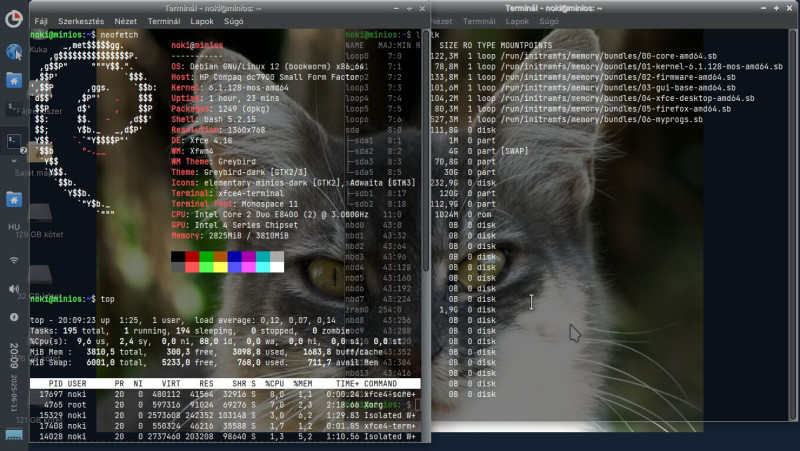The height and width of the screenshot is (451, 800).
Task: Click the PID 17408 xfce4-term row
Action: 224,426
